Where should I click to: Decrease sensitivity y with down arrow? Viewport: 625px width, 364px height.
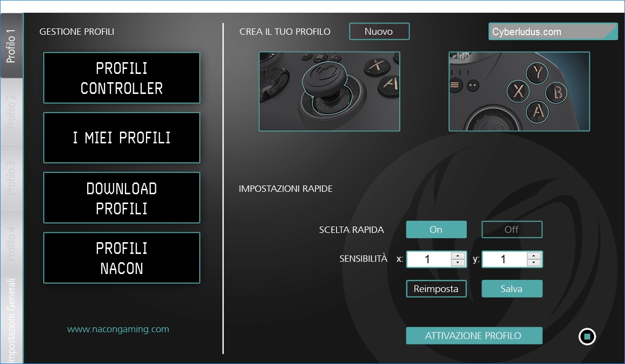tap(534, 263)
